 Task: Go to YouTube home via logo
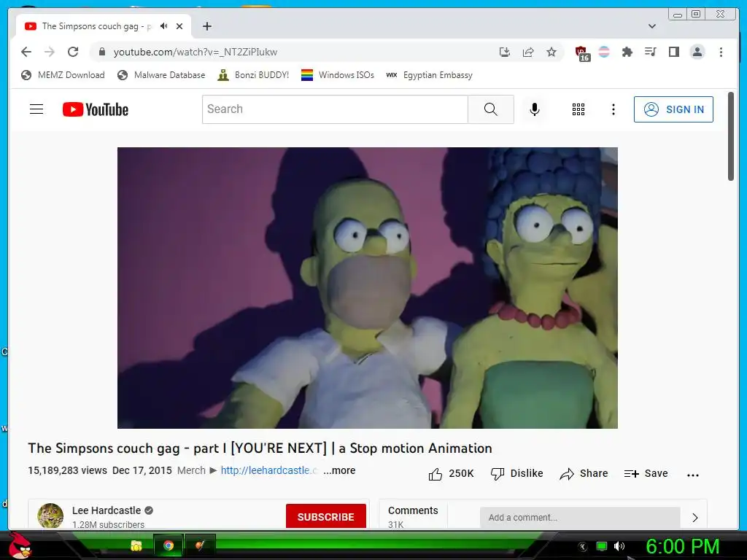click(96, 109)
